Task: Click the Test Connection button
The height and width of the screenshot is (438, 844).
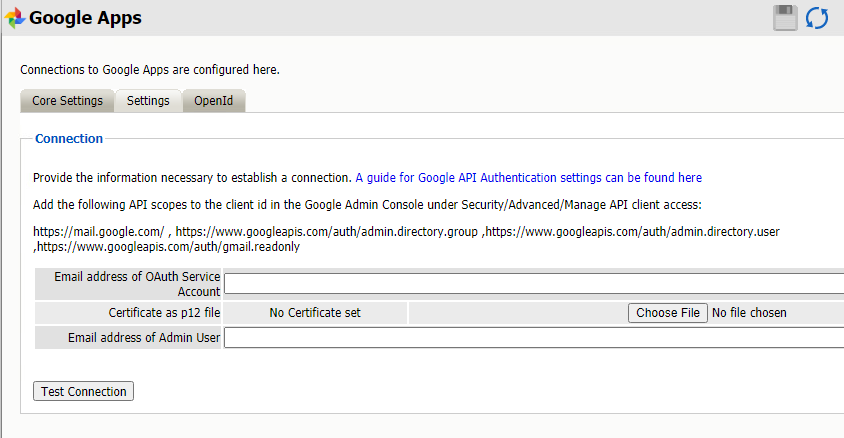Action: (x=84, y=391)
